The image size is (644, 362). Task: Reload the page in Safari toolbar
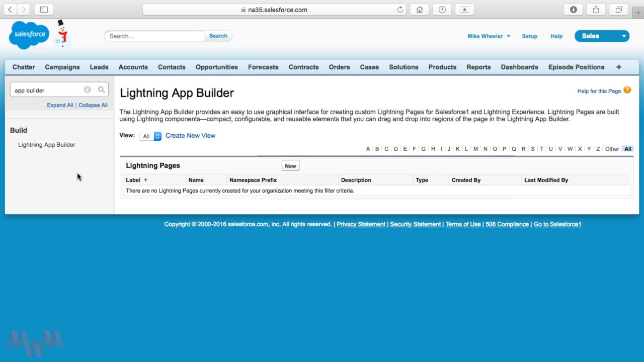pyautogui.click(x=400, y=10)
